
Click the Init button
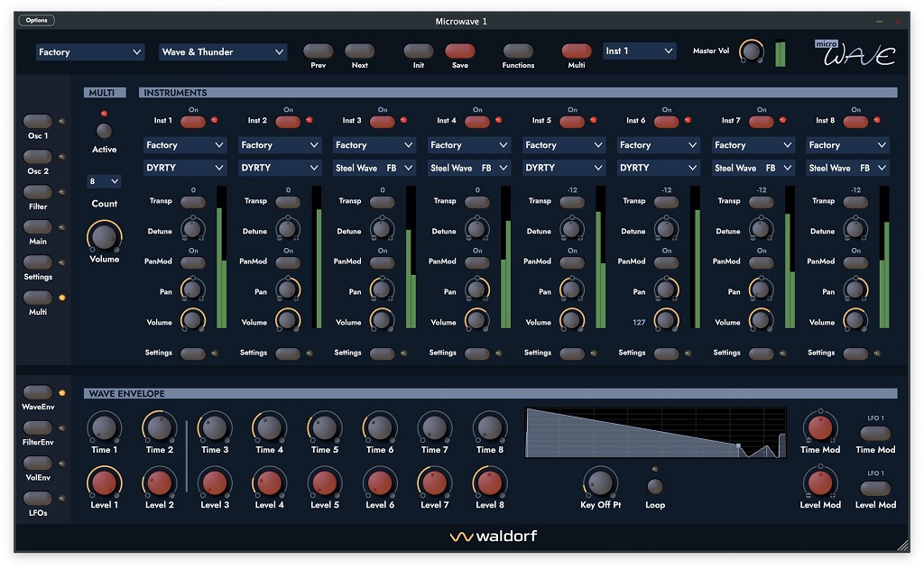(419, 51)
